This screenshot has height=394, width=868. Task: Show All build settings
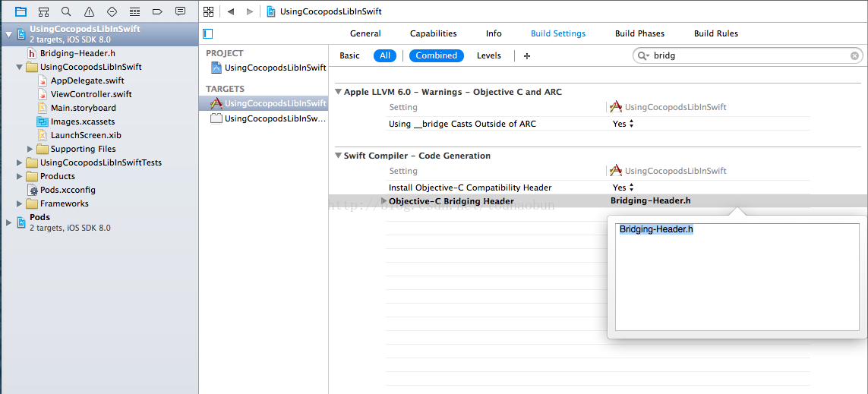coord(385,55)
